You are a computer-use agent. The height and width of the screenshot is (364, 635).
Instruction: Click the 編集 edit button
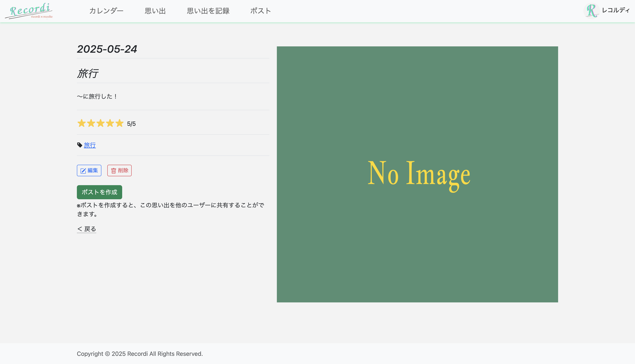click(x=89, y=170)
